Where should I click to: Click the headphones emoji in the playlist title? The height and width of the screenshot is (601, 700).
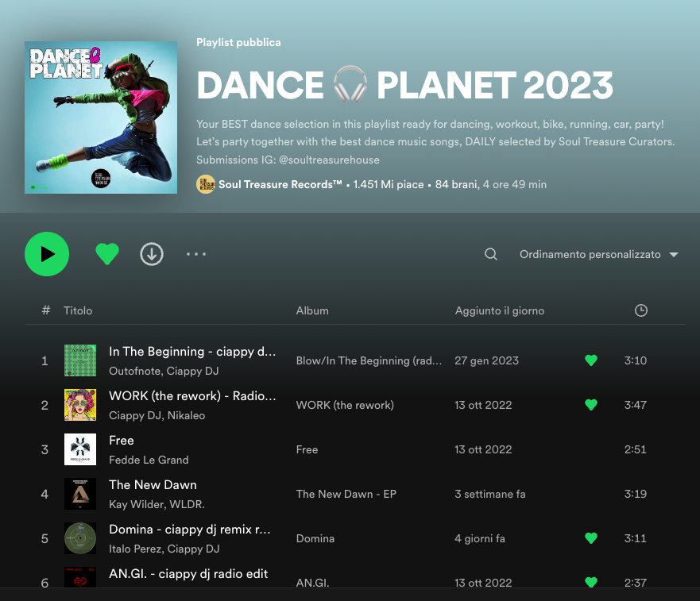350,84
